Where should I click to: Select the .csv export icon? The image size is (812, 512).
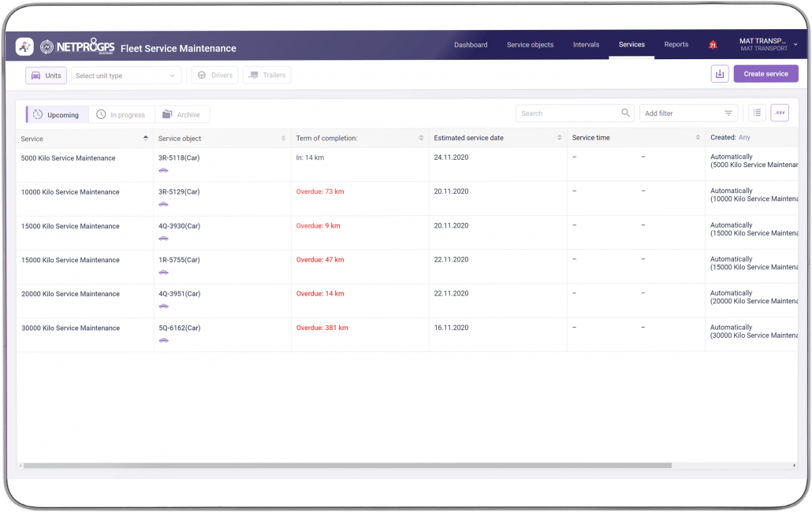780,113
